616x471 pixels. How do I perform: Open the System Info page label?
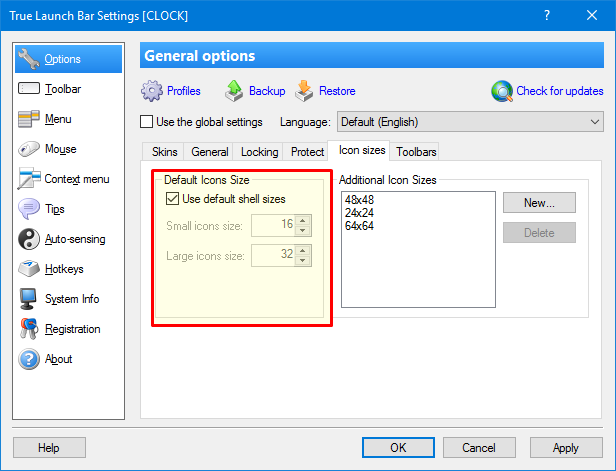point(72,299)
